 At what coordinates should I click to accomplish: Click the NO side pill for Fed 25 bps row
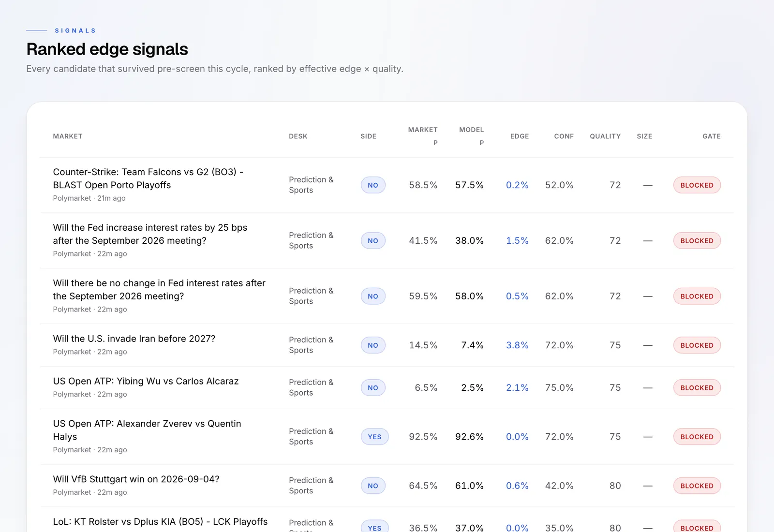coord(373,241)
